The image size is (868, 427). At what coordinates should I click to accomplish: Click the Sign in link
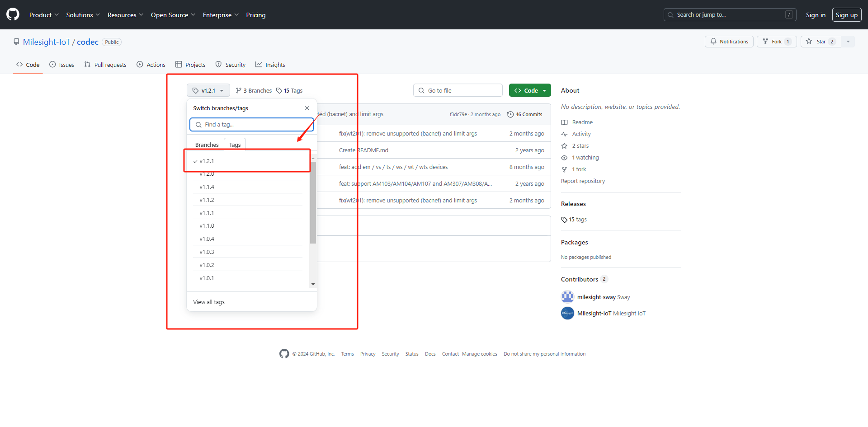click(816, 15)
